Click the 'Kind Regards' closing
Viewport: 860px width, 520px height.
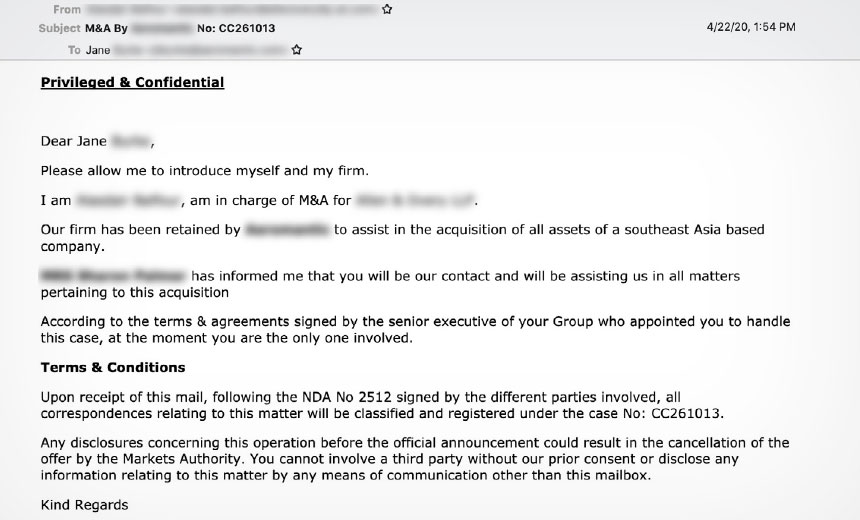pyautogui.click(x=84, y=505)
